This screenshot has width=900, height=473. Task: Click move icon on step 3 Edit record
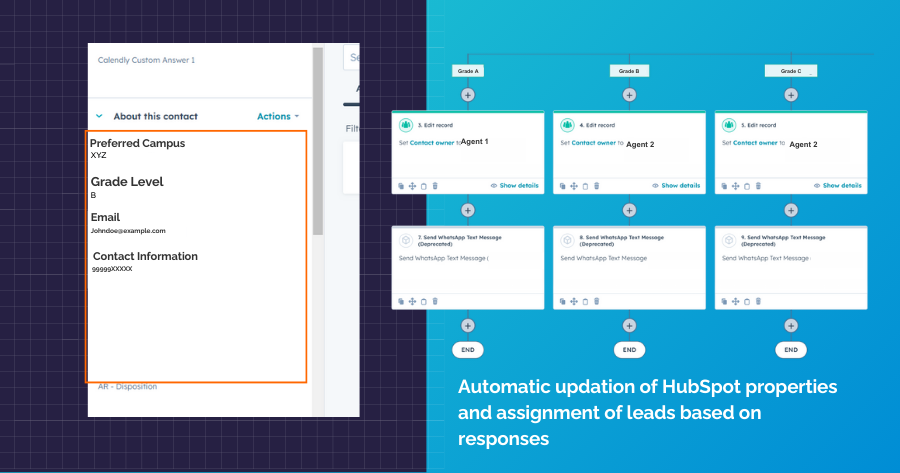tap(412, 186)
